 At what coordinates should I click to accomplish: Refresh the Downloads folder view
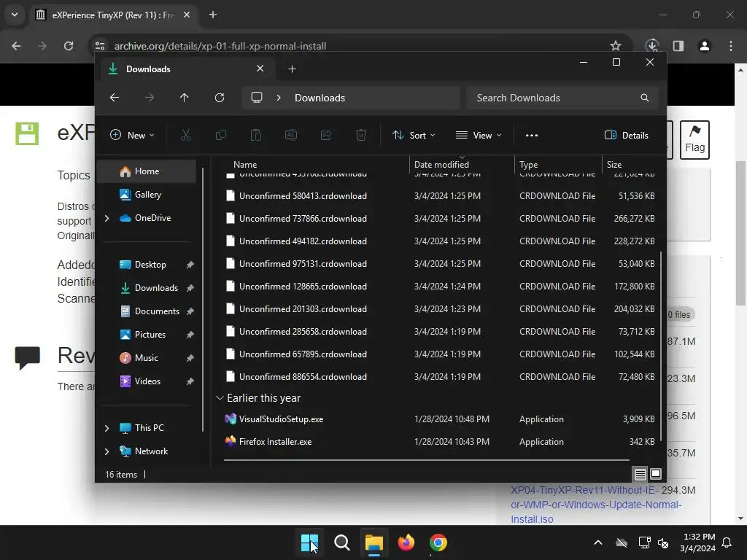click(219, 98)
